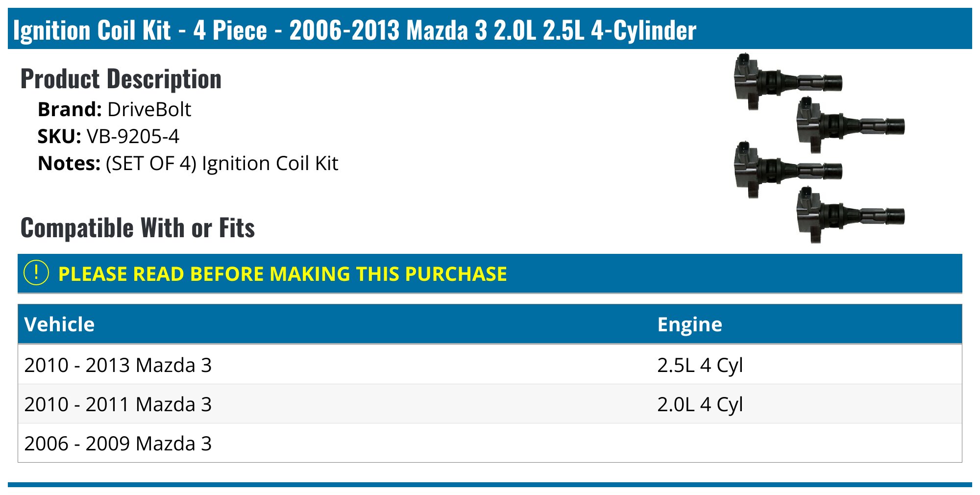
Task: Click the Vehicle column header
Action: [x=59, y=324]
